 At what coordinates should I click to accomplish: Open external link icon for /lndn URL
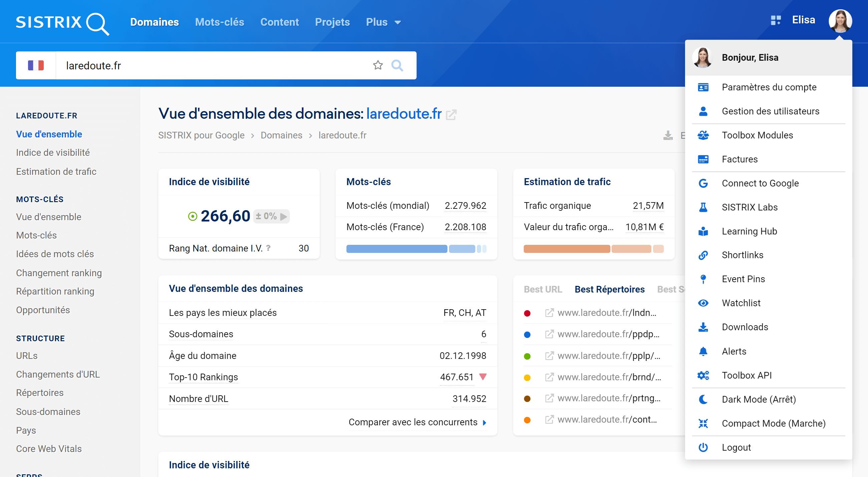coord(549,313)
